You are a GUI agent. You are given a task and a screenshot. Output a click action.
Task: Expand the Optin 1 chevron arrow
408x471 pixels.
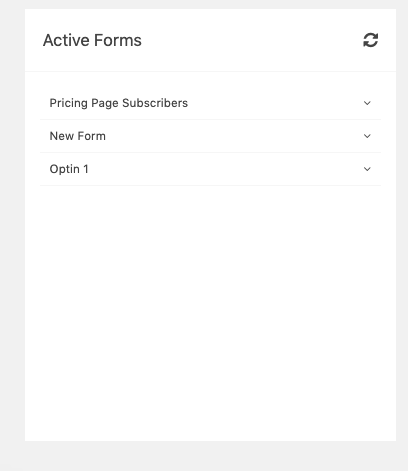(367, 169)
